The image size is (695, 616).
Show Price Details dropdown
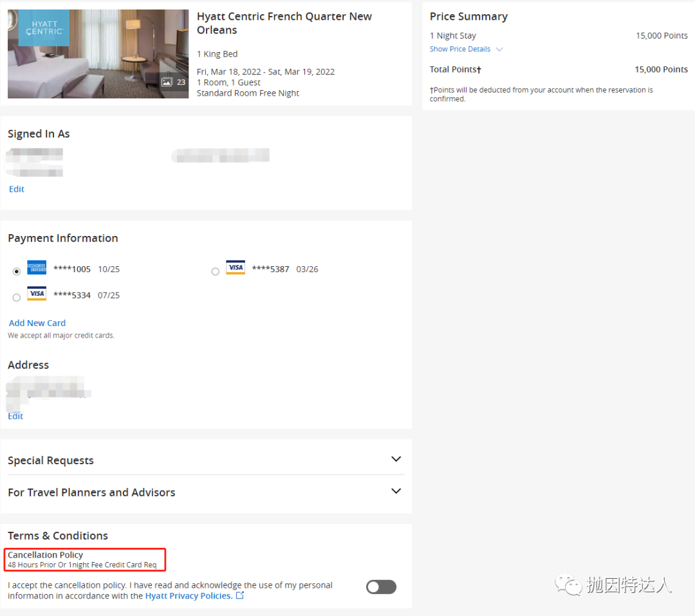pyautogui.click(x=466, y=49)
